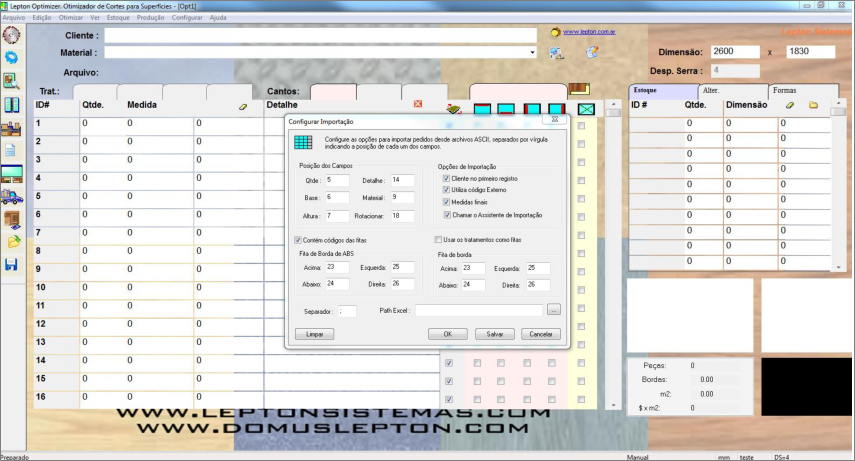855x461 pixels.
Task: Click the yellow folder icon in Estoque header
Action: tap(814, 105)
